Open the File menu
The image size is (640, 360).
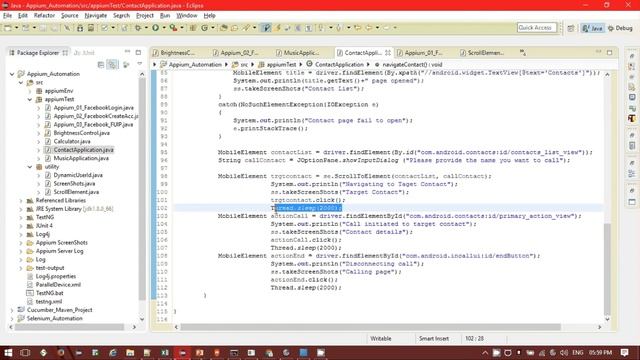click(x=7, y=16)
